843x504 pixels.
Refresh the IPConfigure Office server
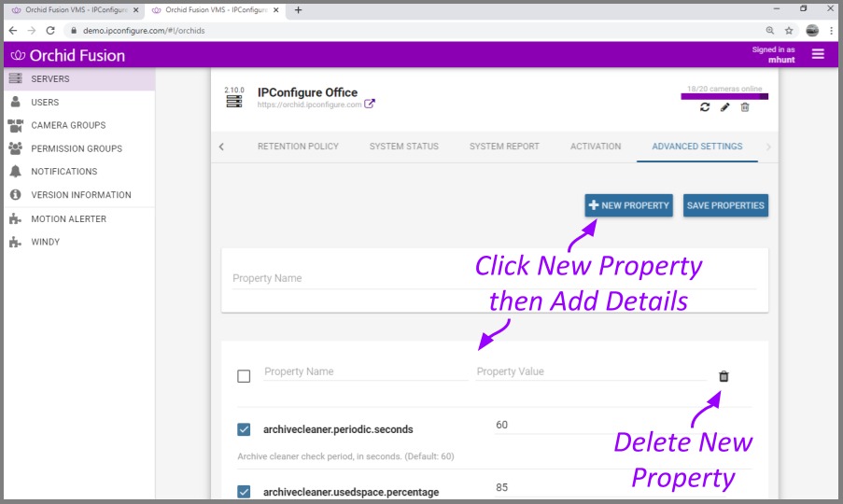coord(705,107)
